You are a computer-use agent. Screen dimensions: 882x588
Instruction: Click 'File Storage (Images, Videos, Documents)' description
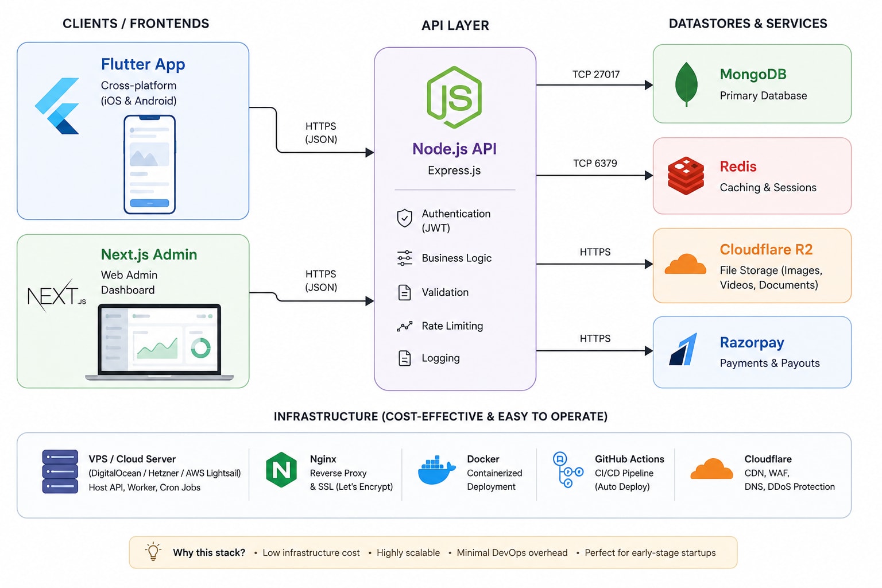pyautogui.click(x=771, y=278)
